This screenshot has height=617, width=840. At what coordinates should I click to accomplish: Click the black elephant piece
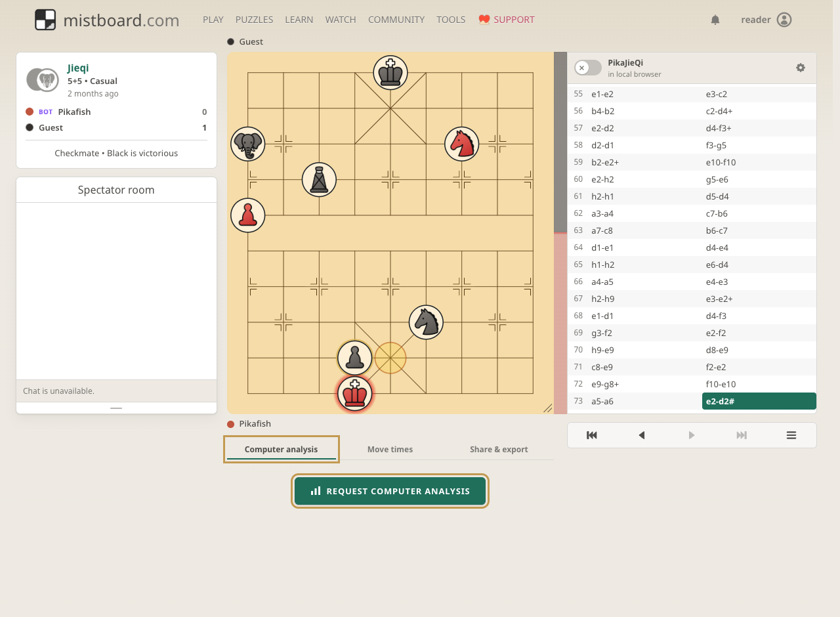coord(248,144)
